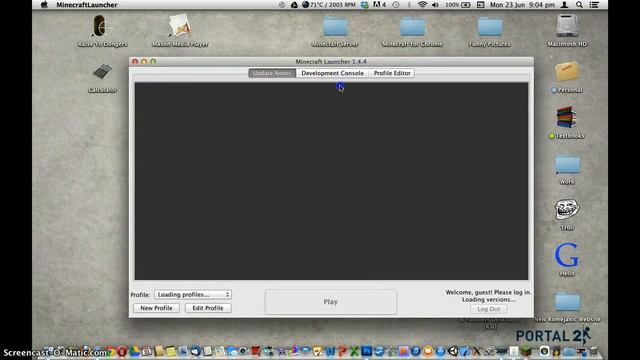Launch Photoshop from the dock
The image size is (640, 360).
pyautogui.click(x=366, y=351)
